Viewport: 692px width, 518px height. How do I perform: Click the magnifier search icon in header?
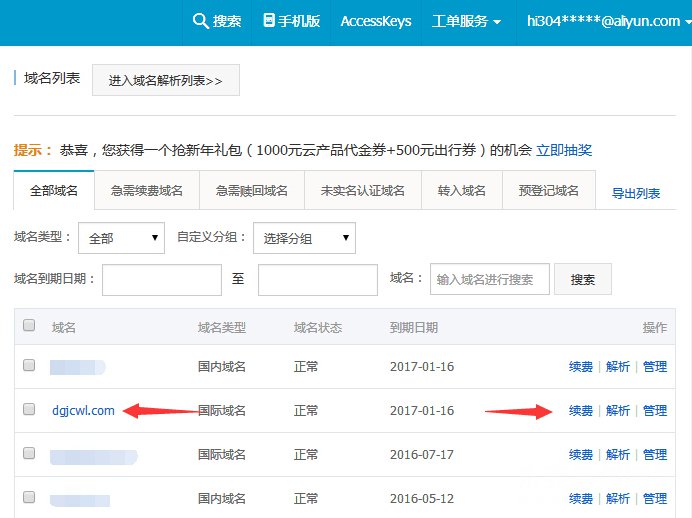(x=200, y=21)
